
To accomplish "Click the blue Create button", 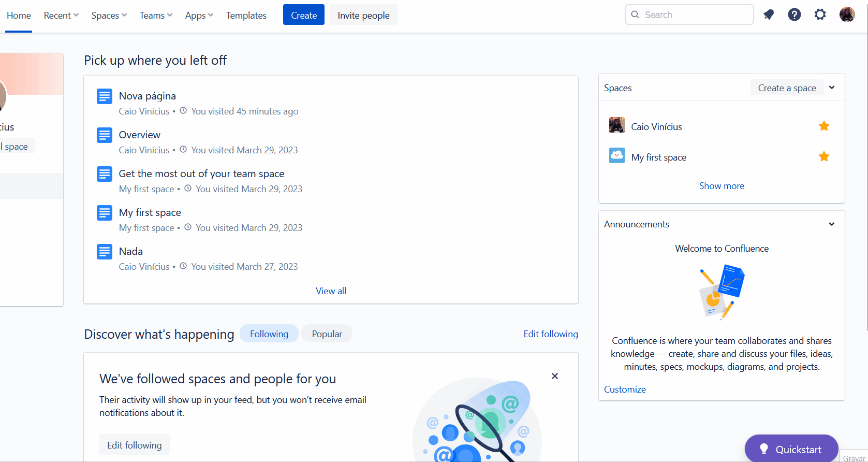I will pos(304,15).
